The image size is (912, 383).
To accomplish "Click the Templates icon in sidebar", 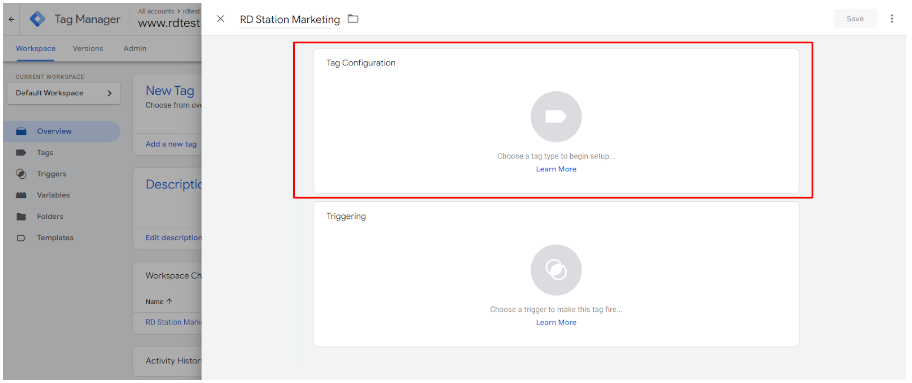I will point(22,237).
